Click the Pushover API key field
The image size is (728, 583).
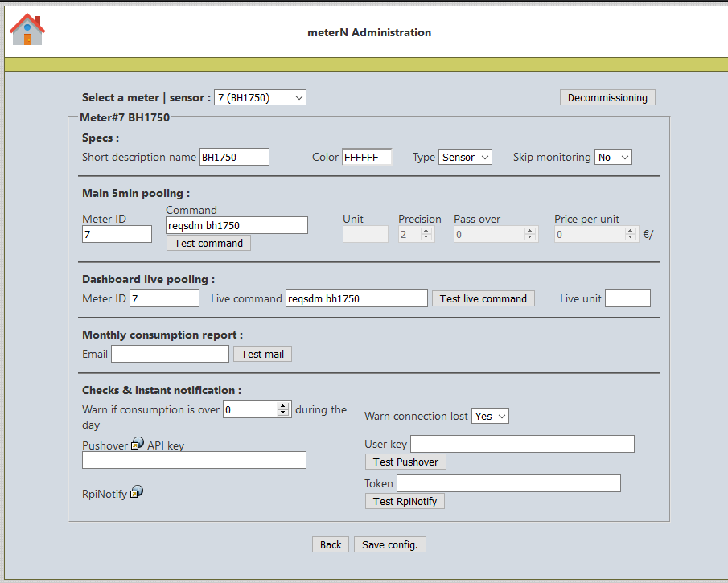coord(194,460)
